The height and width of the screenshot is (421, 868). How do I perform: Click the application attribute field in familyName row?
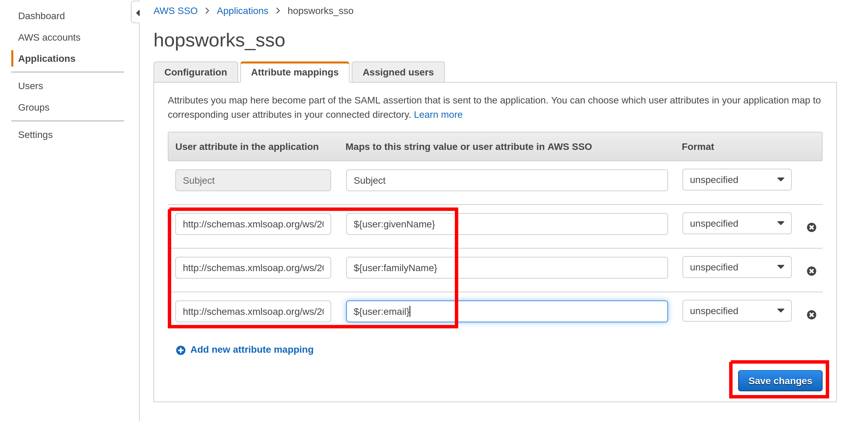[253, 268]
